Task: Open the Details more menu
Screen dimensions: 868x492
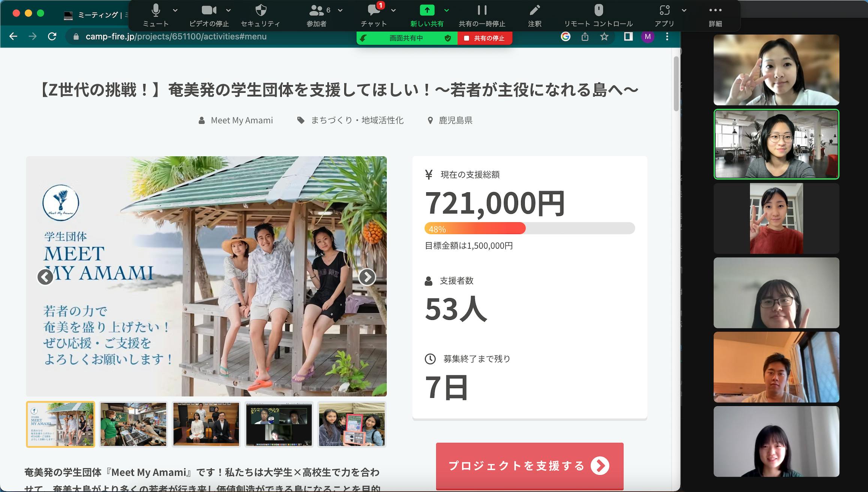Action: (715, 10)
